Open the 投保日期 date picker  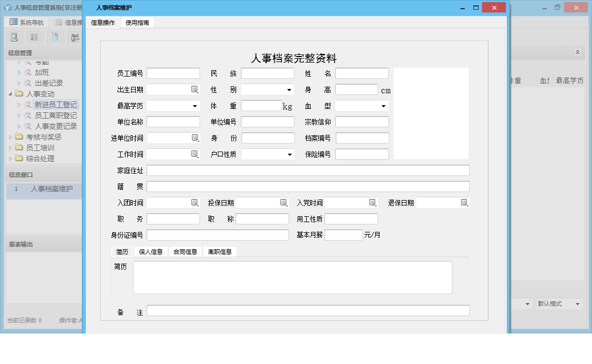click(284, 202)
